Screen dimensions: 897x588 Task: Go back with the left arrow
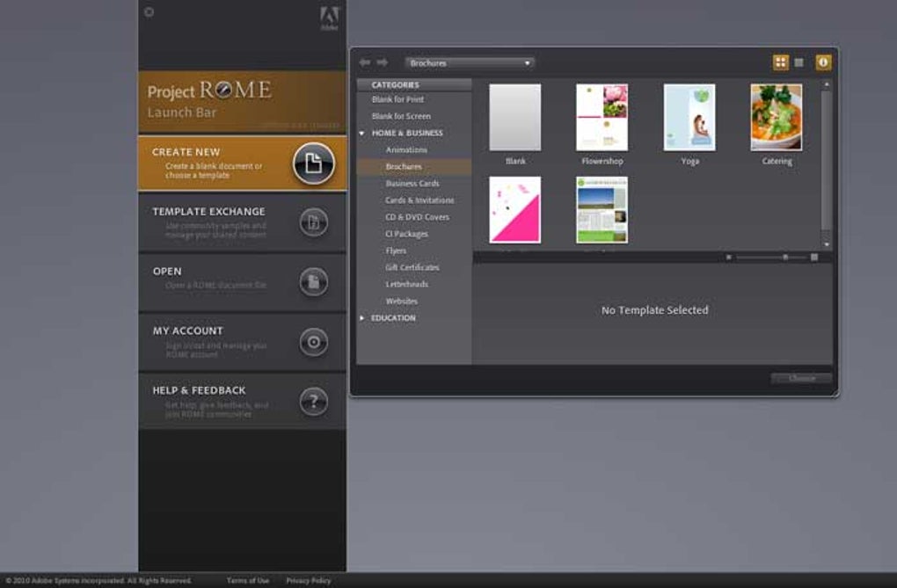(364, 62)
